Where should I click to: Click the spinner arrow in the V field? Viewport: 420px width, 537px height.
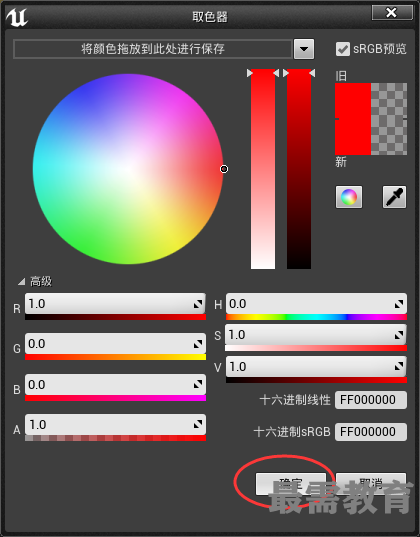click(398, 367)
